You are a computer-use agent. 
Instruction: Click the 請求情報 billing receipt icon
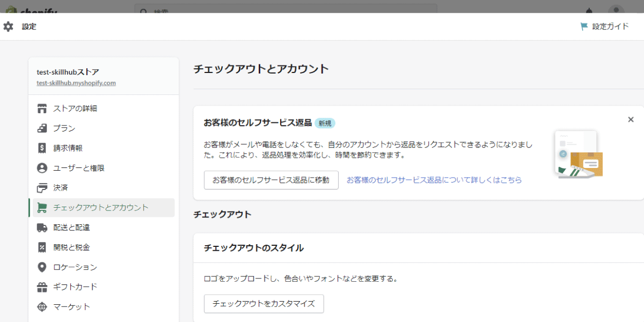(x=42, y=148)
